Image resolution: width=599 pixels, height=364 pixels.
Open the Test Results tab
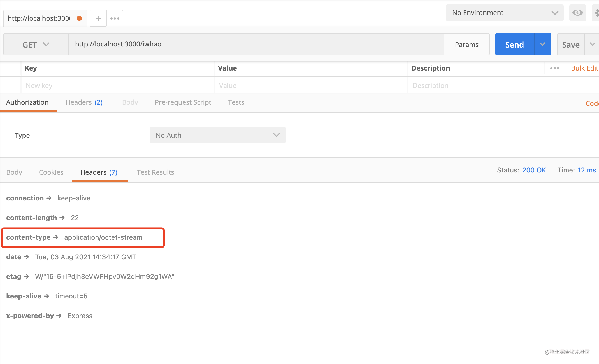coord(155,172)
